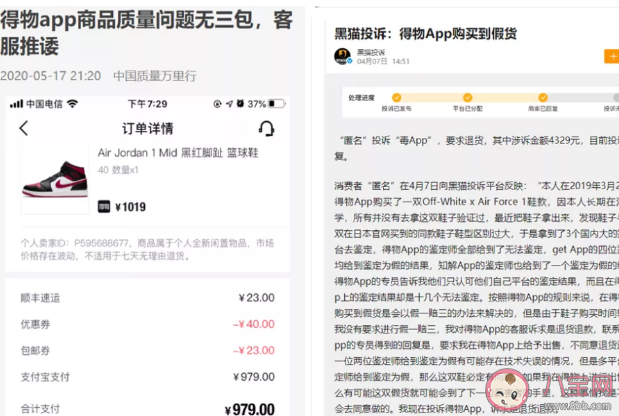Screen dimensions: 619x416
Task: Click the 包邮券 -¥23.00 row
Action: pos(148,350)
